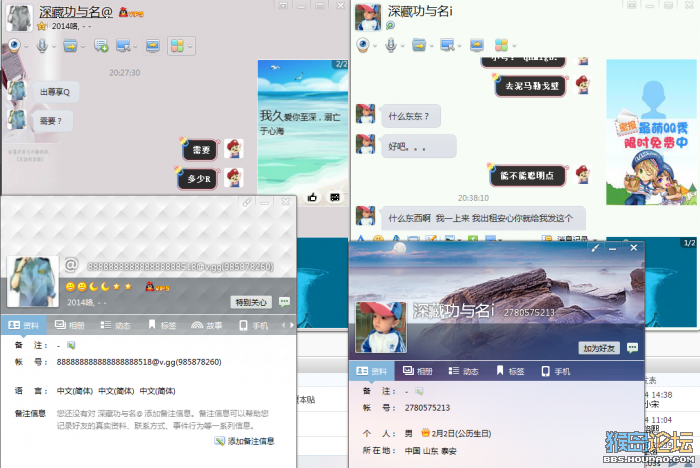Open 标签 tab in right profile

(x=510, y=371)
